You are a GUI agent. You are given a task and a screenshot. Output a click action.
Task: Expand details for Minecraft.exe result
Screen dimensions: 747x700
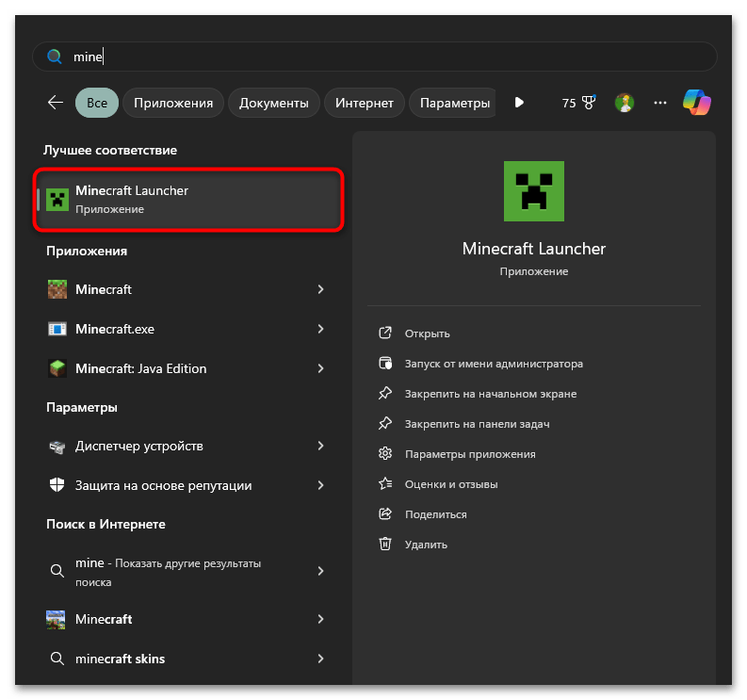(320, 329)
